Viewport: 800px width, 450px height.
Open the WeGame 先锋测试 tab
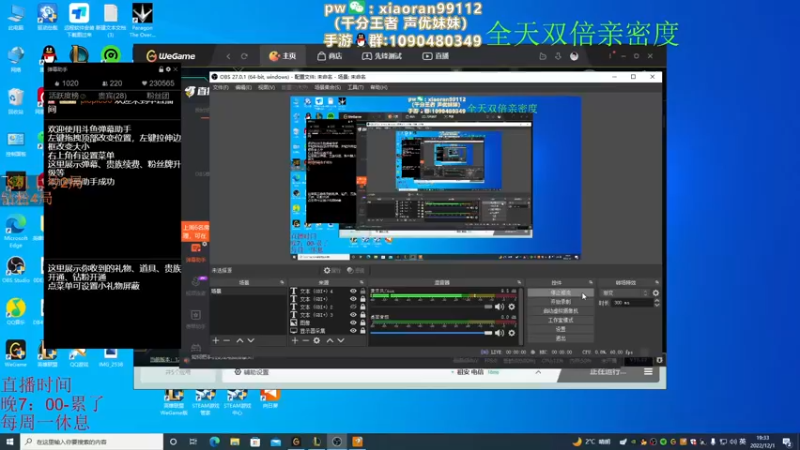coord(382,56)
